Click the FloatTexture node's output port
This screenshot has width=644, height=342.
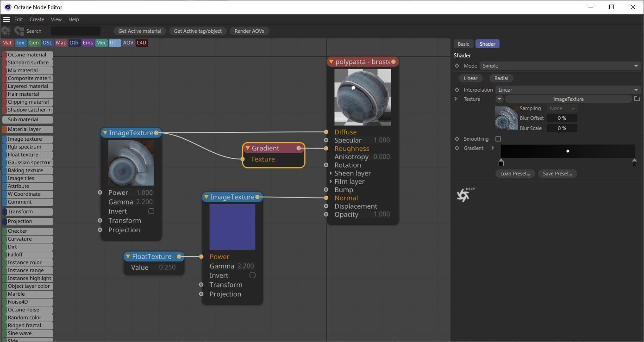[179, 256]
